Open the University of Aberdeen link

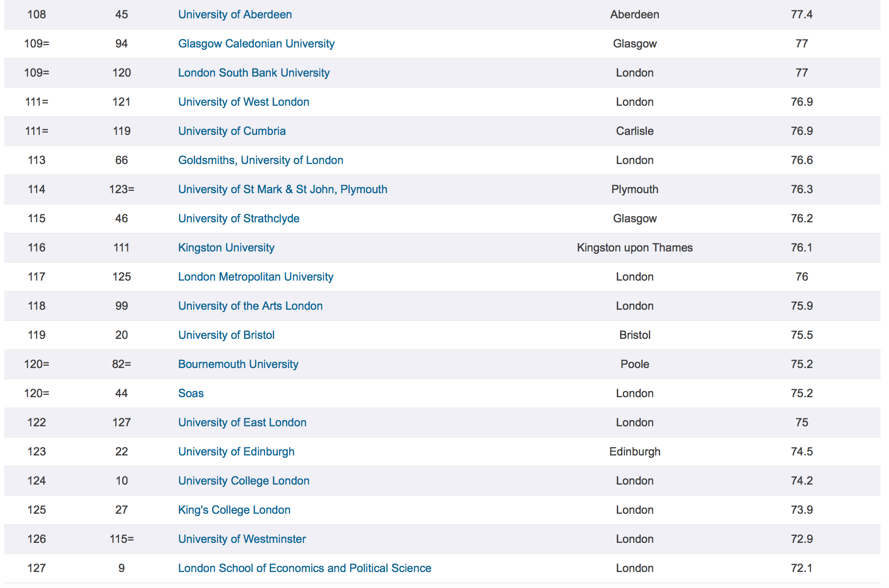(235, 15)
